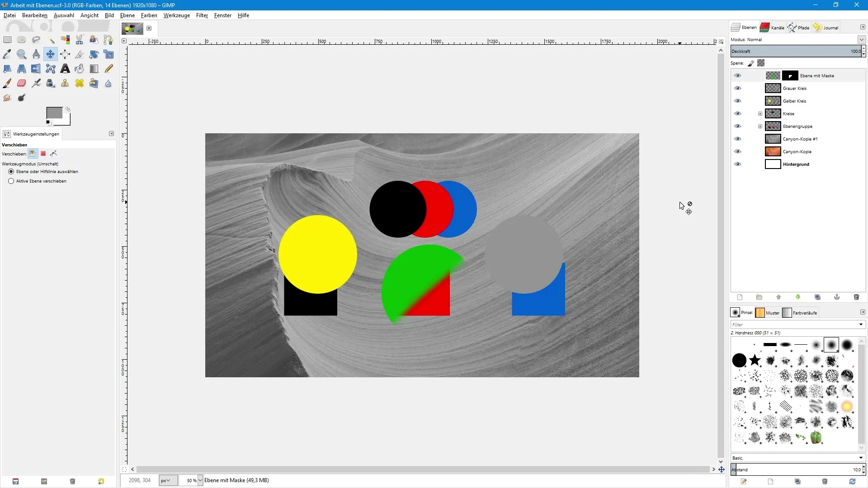
Task: Switch to the Journal tab
Action: [x=826, y=28]
